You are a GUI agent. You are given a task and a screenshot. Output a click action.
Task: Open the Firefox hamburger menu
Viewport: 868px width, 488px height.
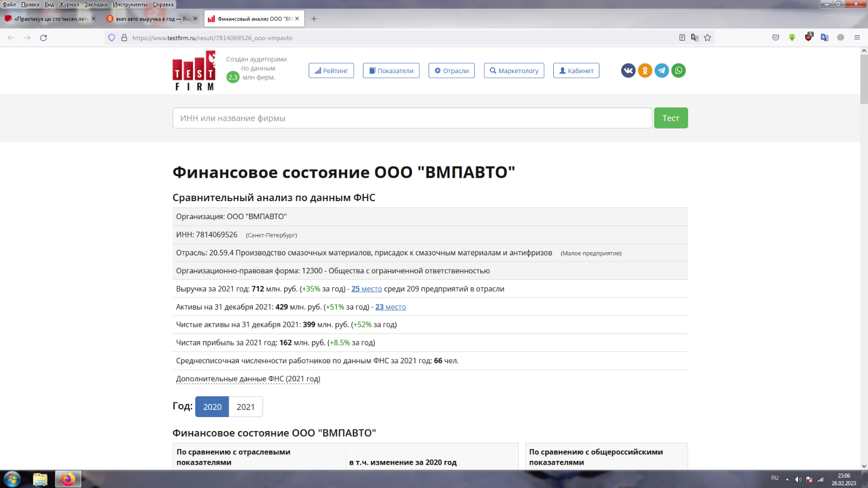(x=857, y=38)
